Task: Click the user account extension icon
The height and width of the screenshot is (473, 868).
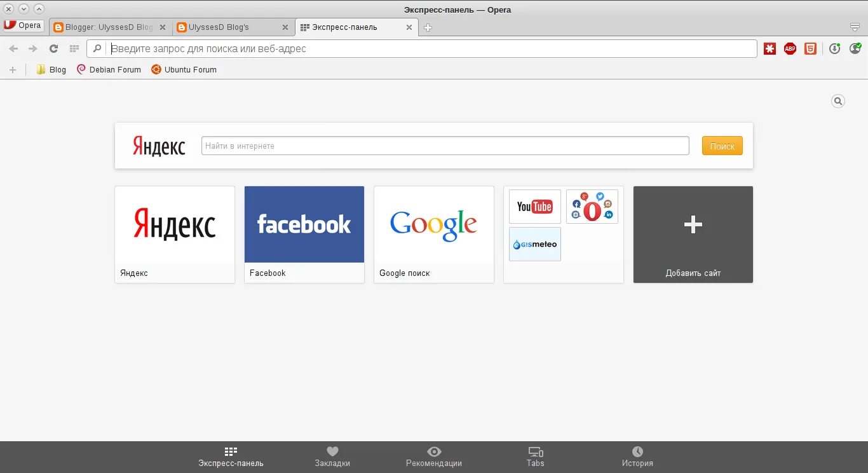Action: [855, 48]
